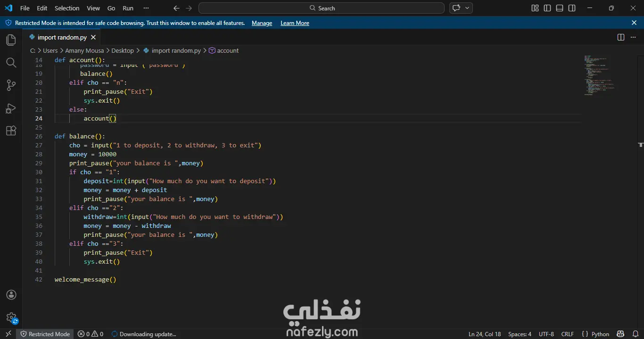Open the Copilot dropdown arrow in title bar
Image resolution: width=644 pixels, height=339 pixels.
click(467, 8)
